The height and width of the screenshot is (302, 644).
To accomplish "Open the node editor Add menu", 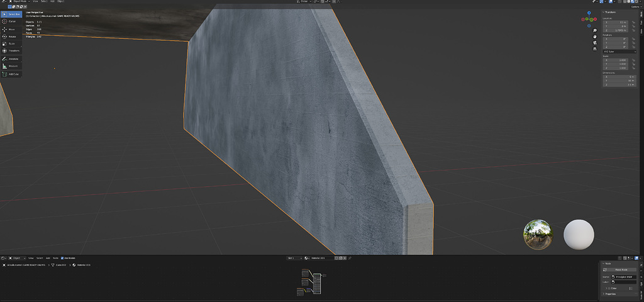I will point(48,258).
